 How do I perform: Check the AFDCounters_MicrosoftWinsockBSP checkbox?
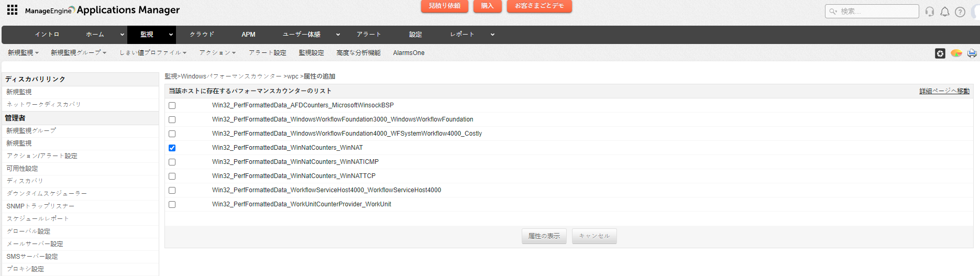(x=172, y=105)
